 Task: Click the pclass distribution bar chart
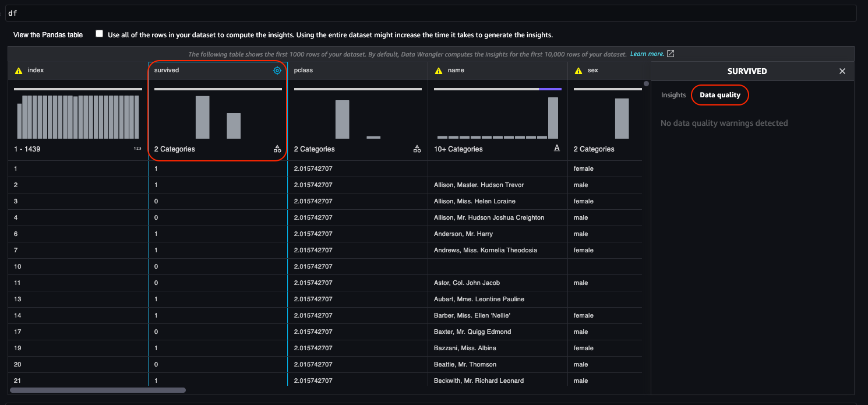[x=358, y=119]
